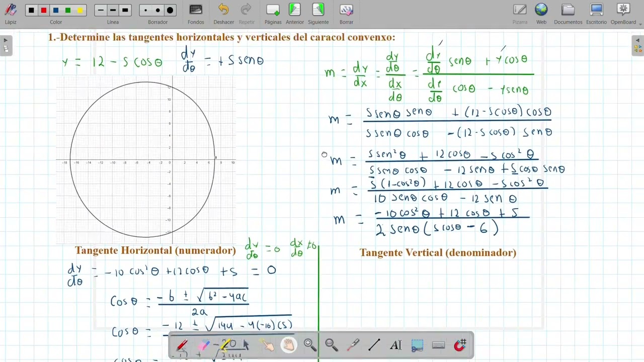Show the virtual keyboard
Image resolution: width=644 pixels, height=362 pixels.
point(439,345)
